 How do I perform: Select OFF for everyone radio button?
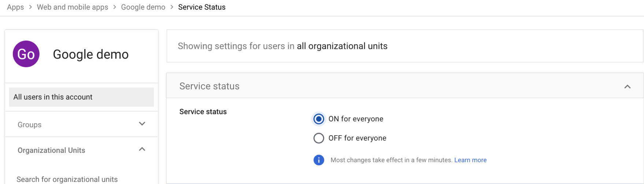coord(319,138)
